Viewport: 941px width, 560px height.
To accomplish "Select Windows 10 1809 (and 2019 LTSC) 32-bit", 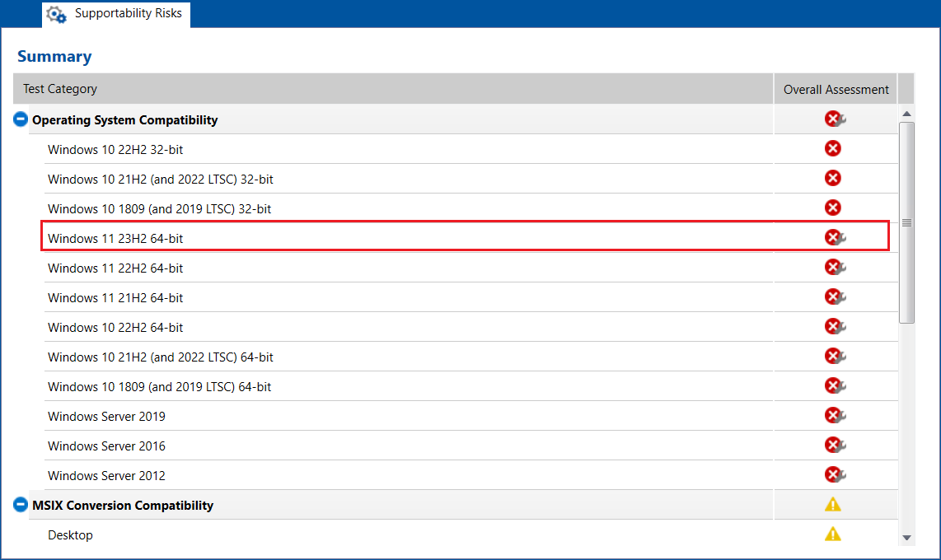I will point(471,208).
